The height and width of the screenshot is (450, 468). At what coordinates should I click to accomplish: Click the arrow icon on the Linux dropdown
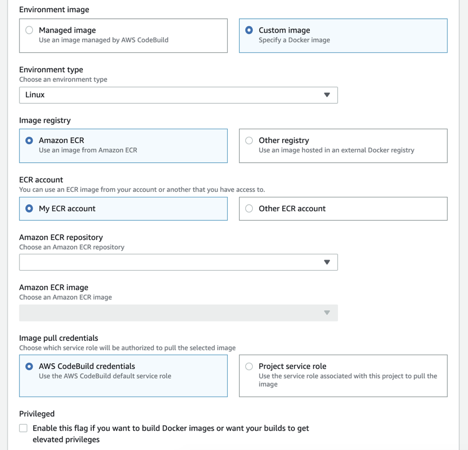coord(327,95)
